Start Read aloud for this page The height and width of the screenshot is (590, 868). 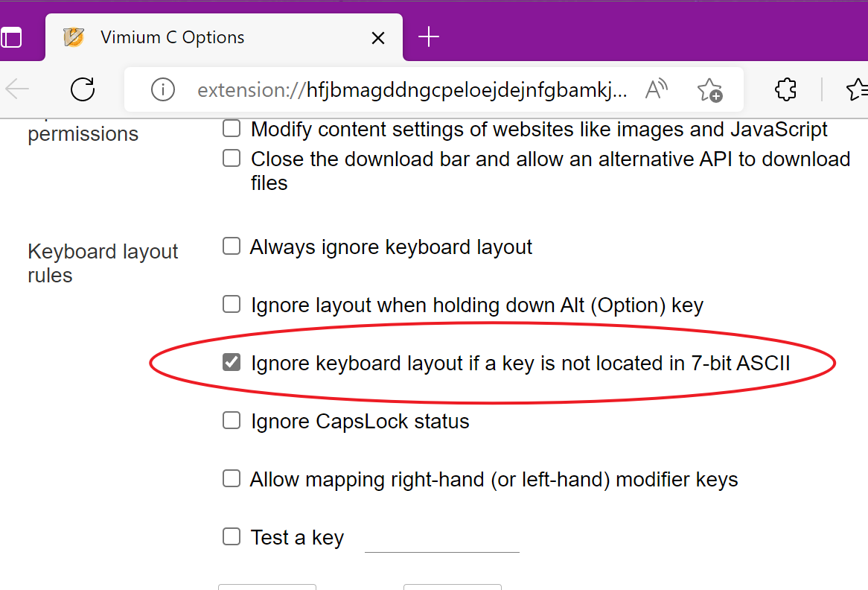point(656,89)
